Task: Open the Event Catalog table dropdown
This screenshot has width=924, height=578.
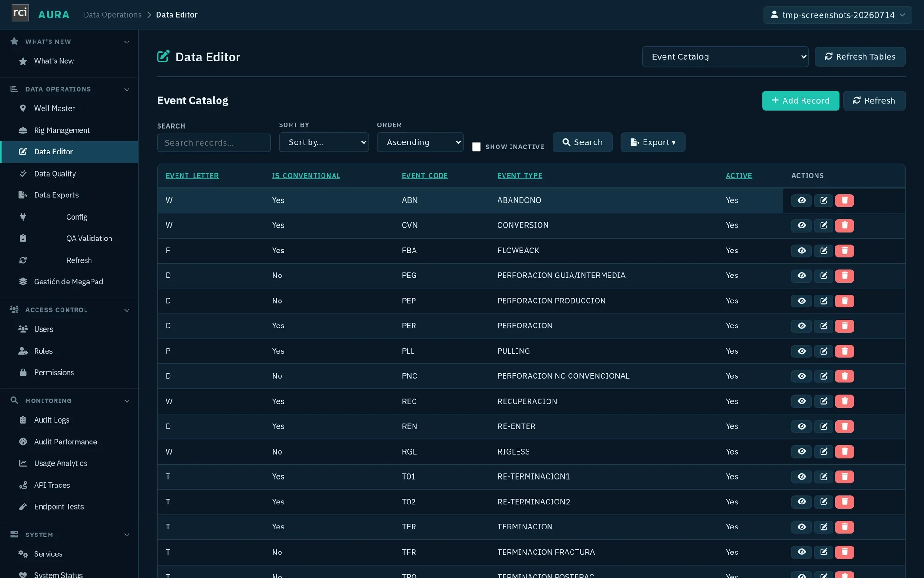Action: (x=725, y=56)
